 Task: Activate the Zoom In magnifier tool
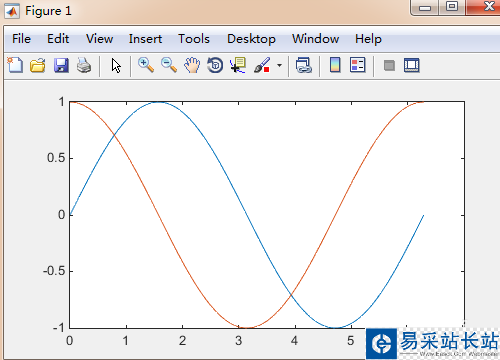pos(146,65)
